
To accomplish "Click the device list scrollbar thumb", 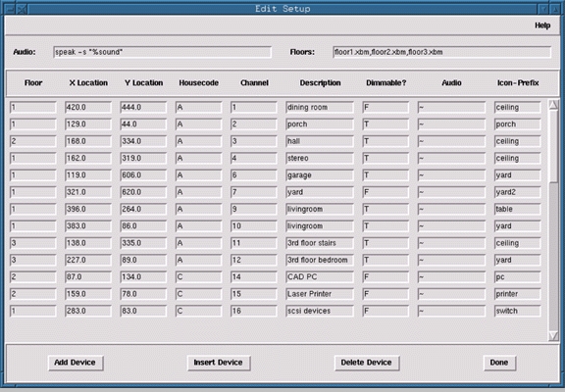I will (x=553, y=146).
